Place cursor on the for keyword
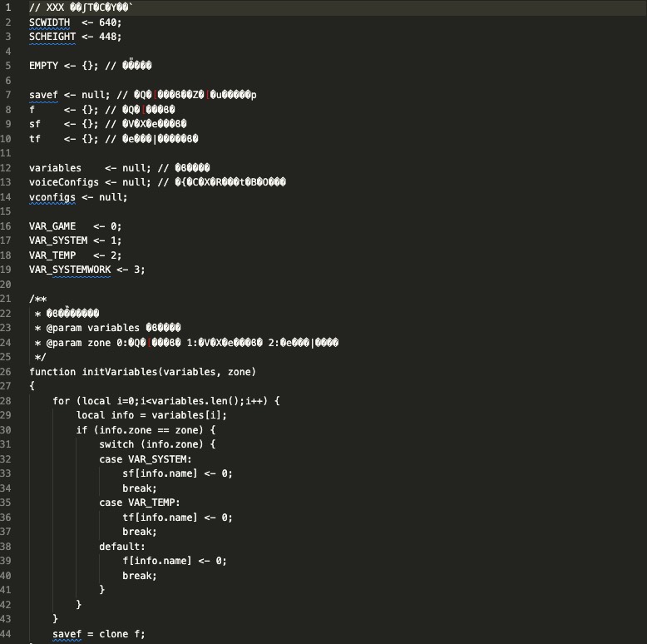Viewport: 647px width, 644px height. pyautogui.click(x=61, y=401)
